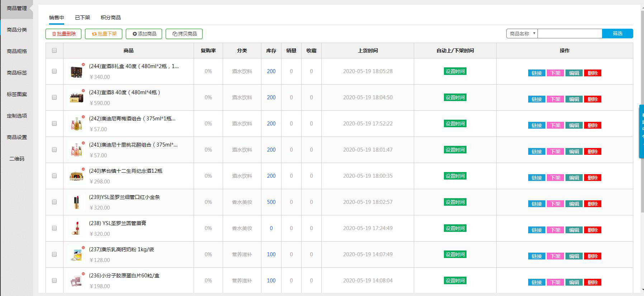The width and height of the screenshot is (644, 296).
Task: Click 删除 button for product 241
Action: pyautogui.click(x=593, y=152)
